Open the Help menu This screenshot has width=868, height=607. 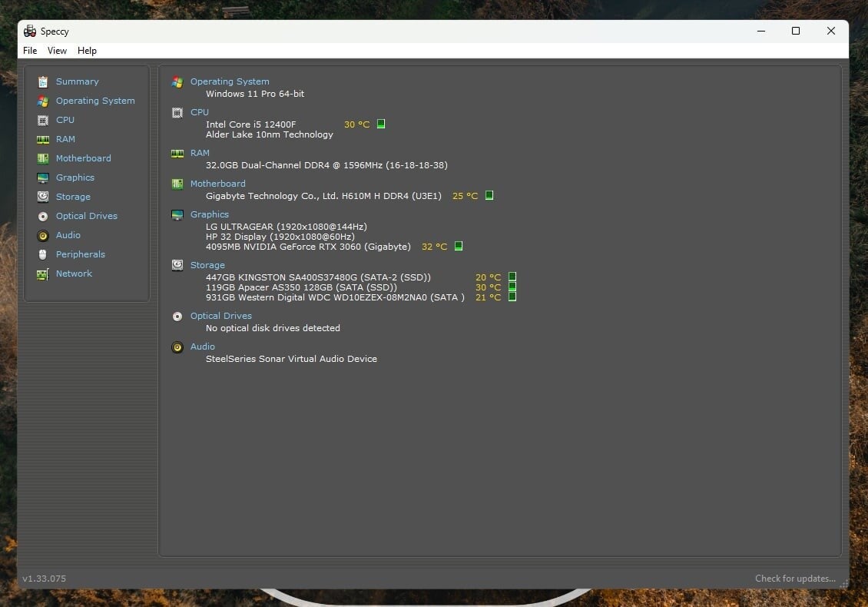click(87, 51)
